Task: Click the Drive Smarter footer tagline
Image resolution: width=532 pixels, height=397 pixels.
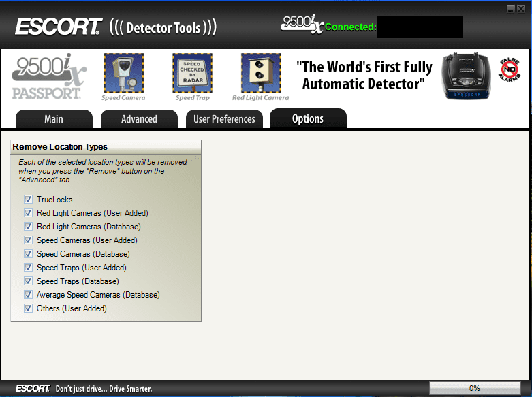Action: [x=104, y=389]
